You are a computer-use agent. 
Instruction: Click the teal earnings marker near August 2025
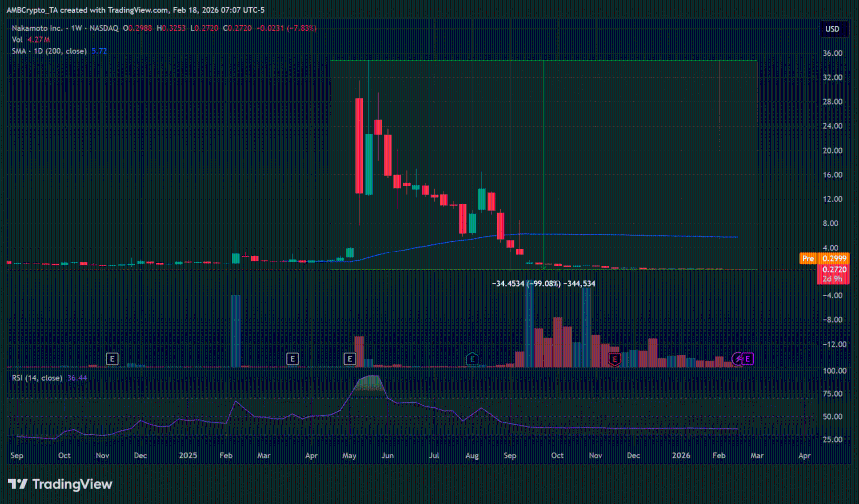point(472,359)
